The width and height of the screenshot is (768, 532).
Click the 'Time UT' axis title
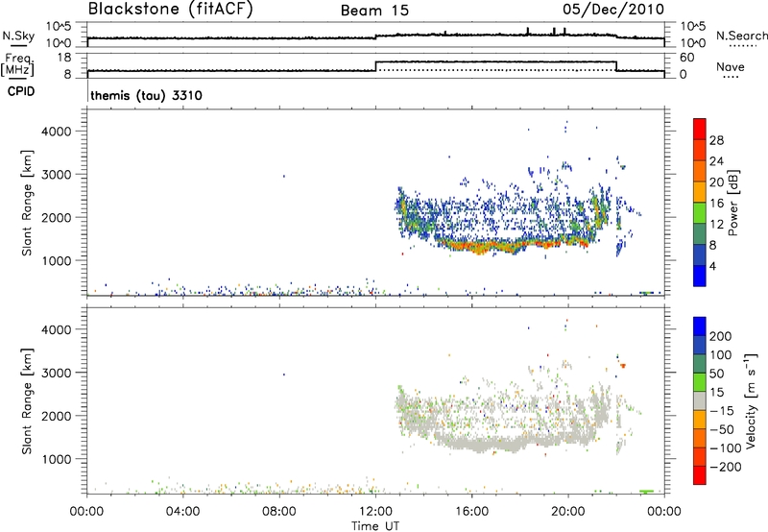pyautogui.click(x=375, y=526)
